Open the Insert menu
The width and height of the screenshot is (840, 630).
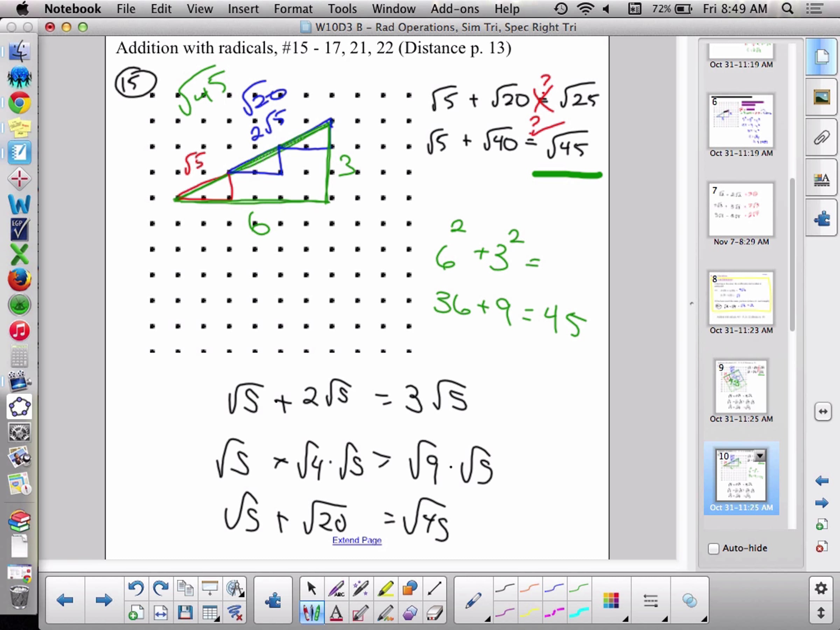coord(243,8)
